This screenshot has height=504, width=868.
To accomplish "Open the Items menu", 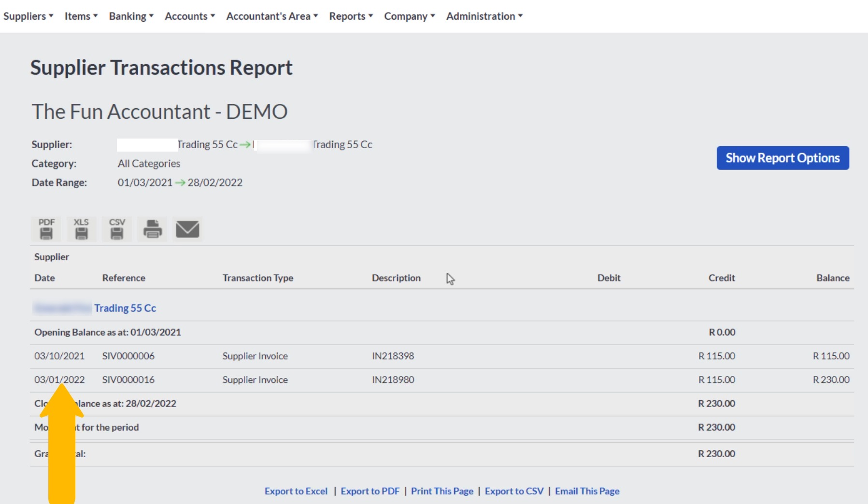I will pos(81,16).
